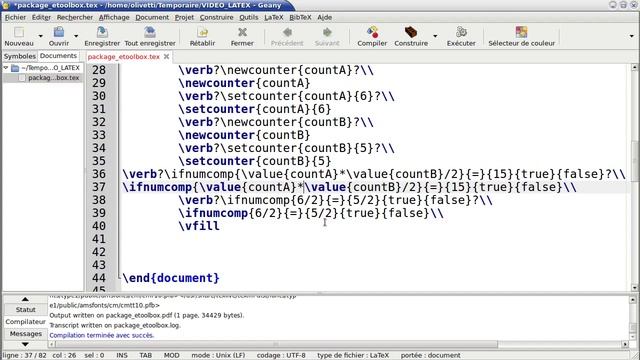Open the Fichier menu
The image size is (640, 360).
15,17
